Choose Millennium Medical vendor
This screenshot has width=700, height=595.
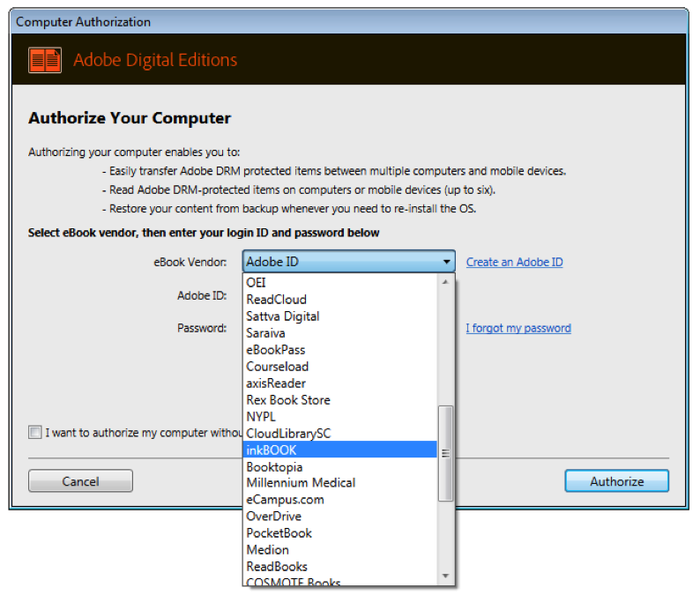click(340, 483)
